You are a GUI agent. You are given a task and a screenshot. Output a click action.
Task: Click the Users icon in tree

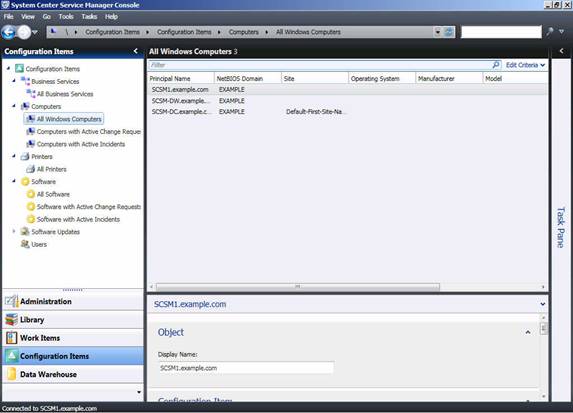click(x=25, y=244)
